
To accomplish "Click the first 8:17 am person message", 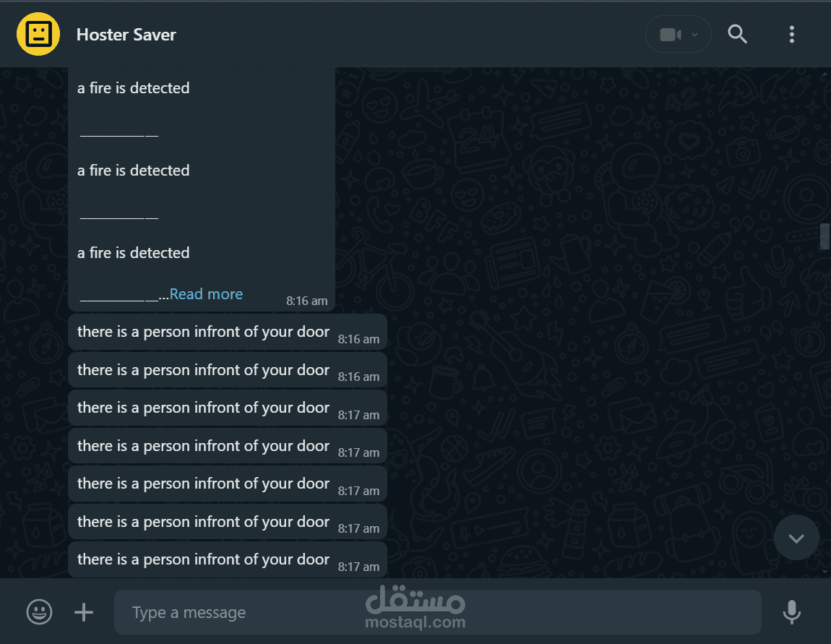I will 228,408.
